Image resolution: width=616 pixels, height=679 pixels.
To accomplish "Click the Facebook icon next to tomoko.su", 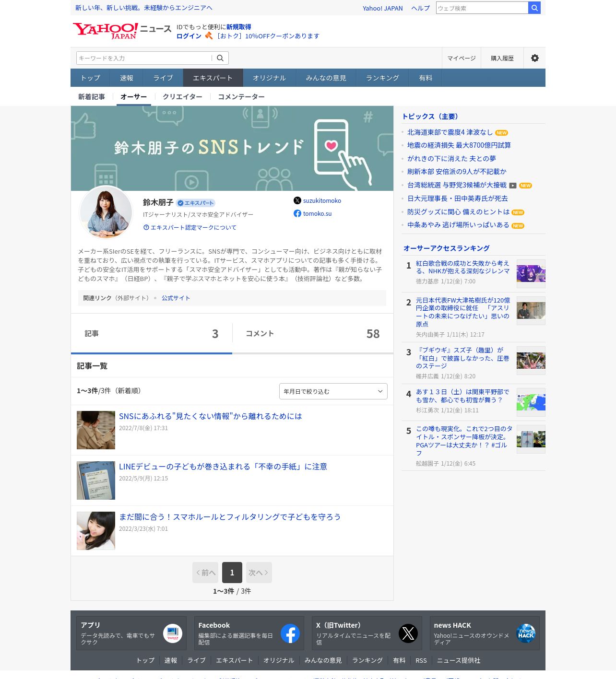I will point(297,213).
